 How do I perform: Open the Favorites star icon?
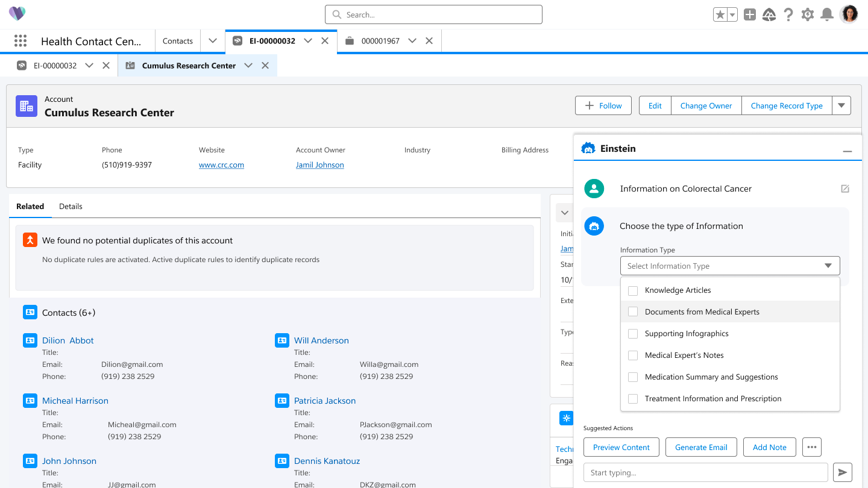[x=720, y=14]
